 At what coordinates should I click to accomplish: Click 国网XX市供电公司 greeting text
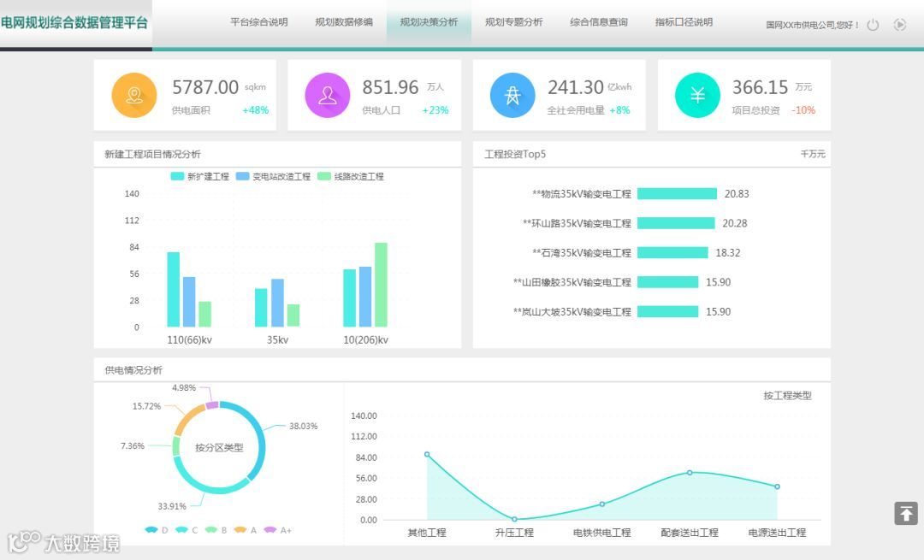pyautogui.click(x=813, y=25)
